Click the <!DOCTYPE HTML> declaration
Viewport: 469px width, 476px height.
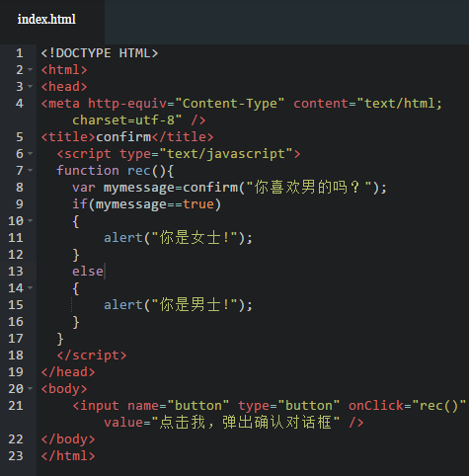[100, 53]
